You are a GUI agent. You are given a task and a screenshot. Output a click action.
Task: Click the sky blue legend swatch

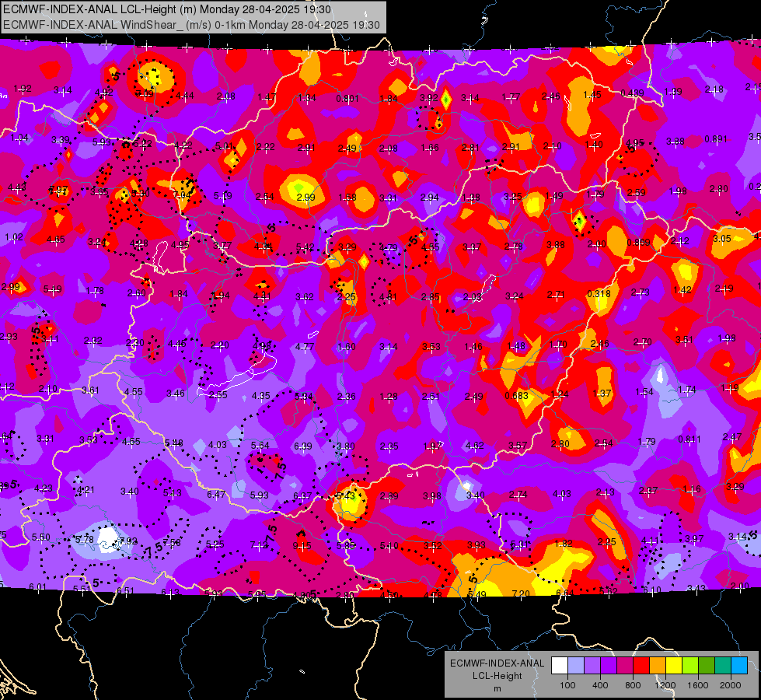(x=739, y=666)
